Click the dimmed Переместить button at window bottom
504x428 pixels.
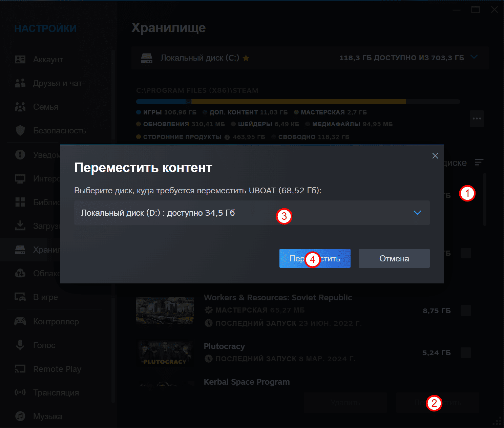click(x=438, y=403)
